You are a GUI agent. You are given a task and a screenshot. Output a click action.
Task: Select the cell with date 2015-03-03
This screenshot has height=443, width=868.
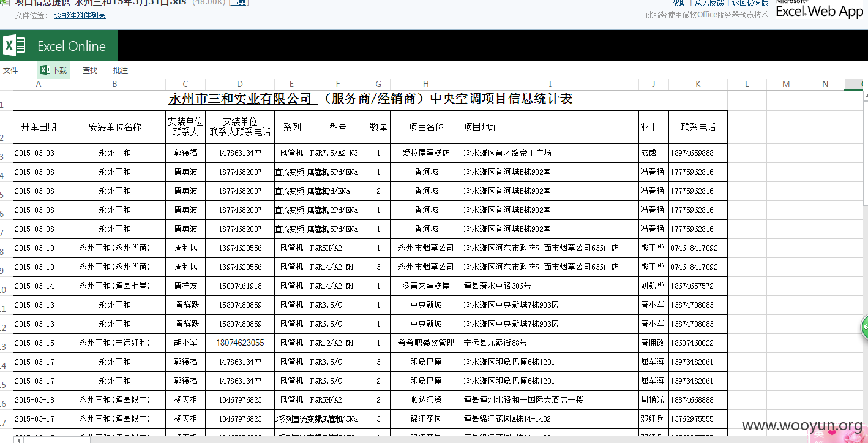click(39, 153)
